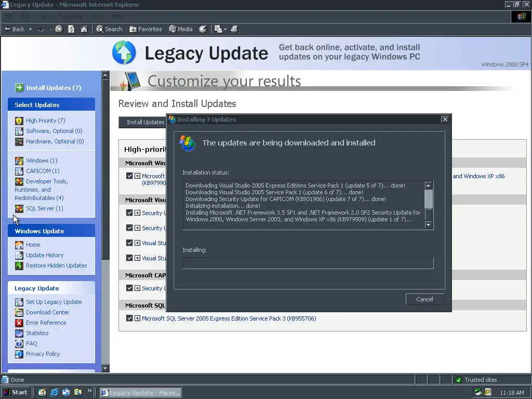This screenshot has width=532, height=399.
Task: Uncheck first Security update checkbox under Microsoft Visual heading
Action: [x=129, y=212]
